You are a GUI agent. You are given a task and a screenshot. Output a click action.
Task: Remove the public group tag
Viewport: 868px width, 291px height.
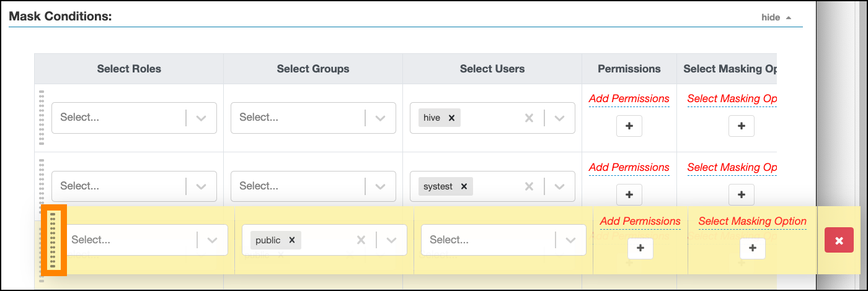click(x=291, y=240)
